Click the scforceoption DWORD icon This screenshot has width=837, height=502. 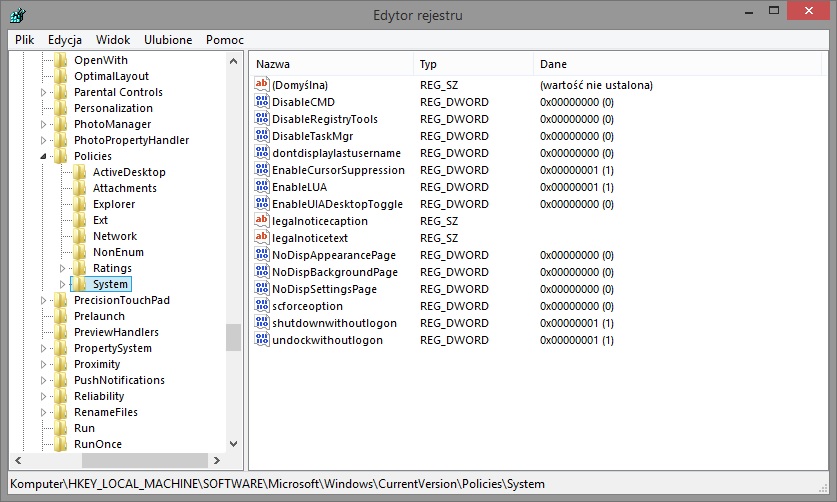pos(262,306)
